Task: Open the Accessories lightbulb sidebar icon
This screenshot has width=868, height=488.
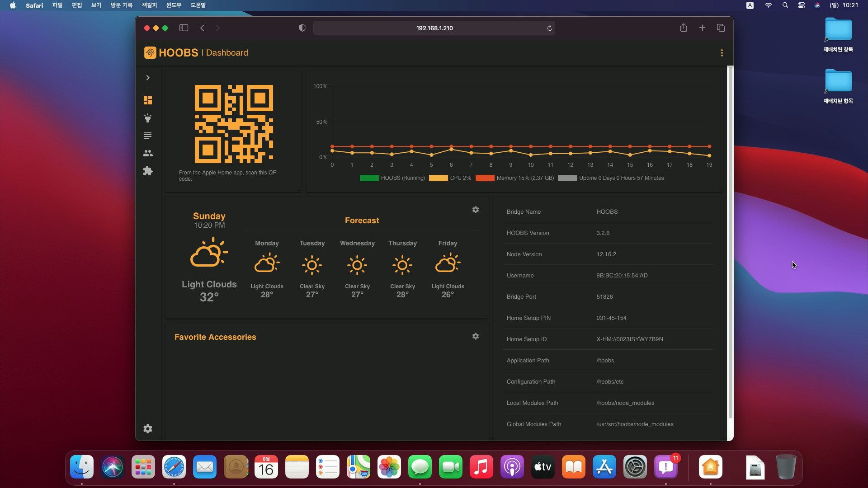Action: pyautogui.click(x=148, y=118)
